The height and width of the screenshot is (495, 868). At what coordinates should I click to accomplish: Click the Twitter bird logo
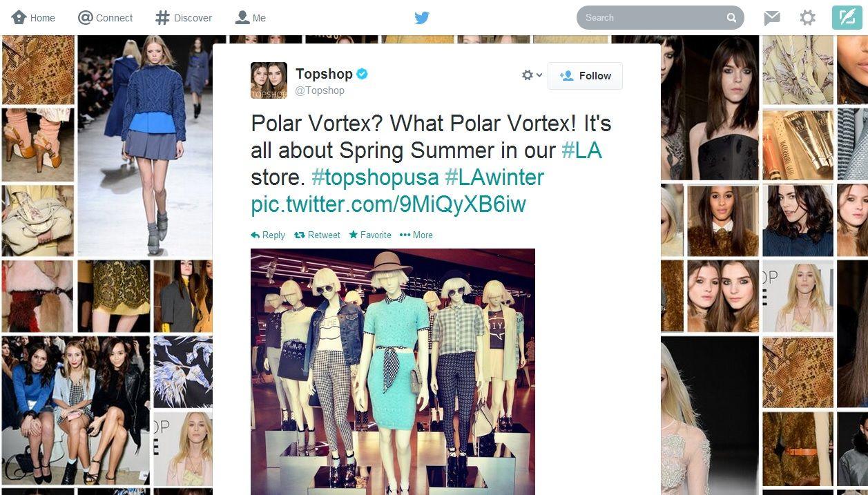[422, 18]
